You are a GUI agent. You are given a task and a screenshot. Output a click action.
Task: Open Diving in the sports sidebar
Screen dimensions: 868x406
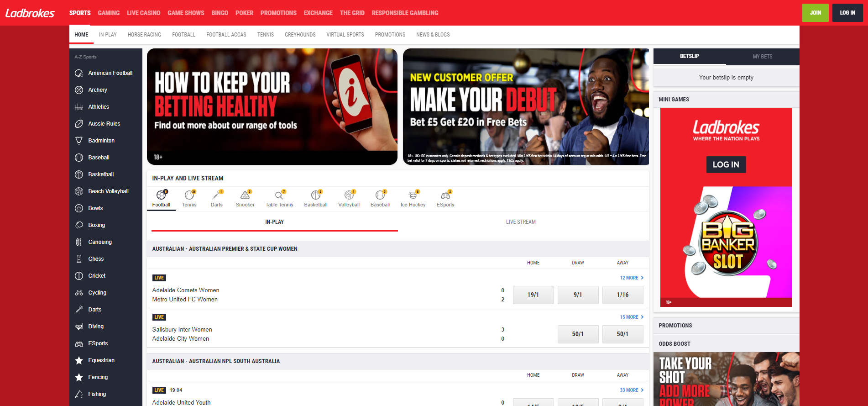coord(106,327)
